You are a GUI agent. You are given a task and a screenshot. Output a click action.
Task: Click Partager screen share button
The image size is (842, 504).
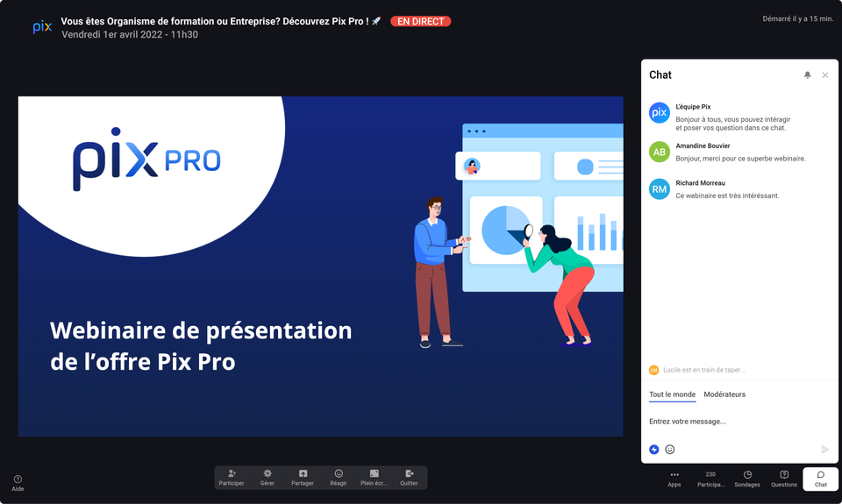click(x=303, y=478)
